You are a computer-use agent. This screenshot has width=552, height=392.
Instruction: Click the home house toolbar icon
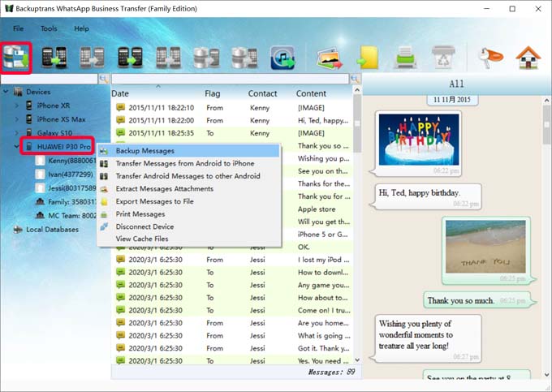(528, 58)
